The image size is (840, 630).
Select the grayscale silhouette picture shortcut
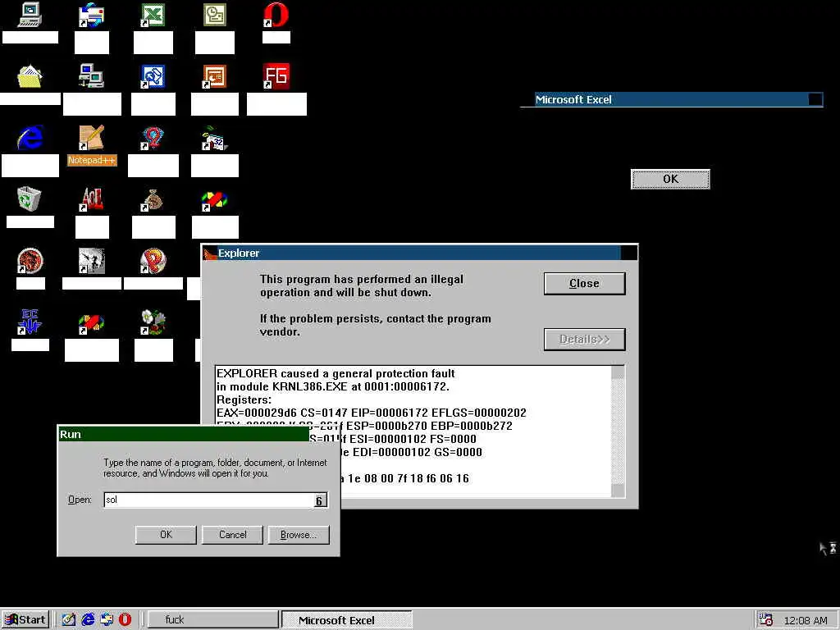[x=91, y=261]
